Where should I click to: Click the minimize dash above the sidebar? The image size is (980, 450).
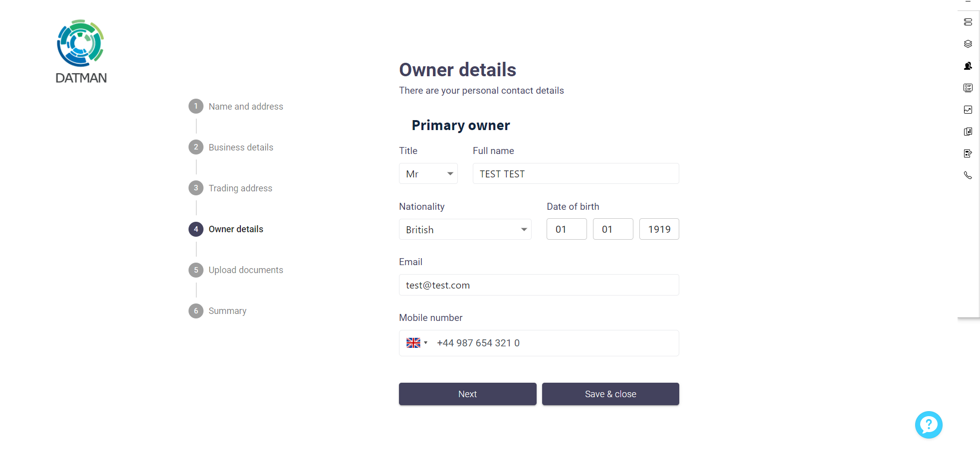(968, 1)
